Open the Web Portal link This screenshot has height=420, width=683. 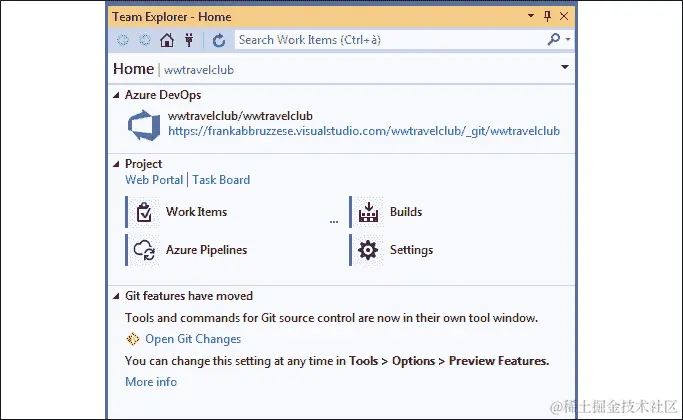(x=154, y=180)
